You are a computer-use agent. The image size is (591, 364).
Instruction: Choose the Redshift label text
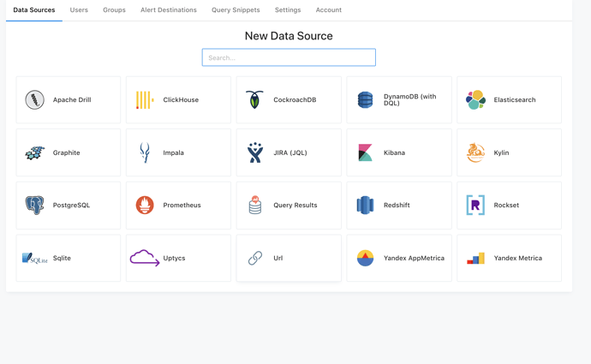click(397, 206)
